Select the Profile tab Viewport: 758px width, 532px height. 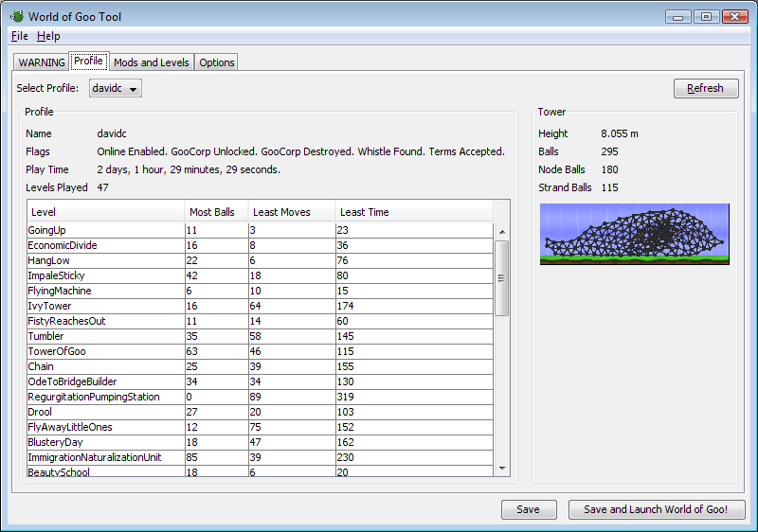88,62
